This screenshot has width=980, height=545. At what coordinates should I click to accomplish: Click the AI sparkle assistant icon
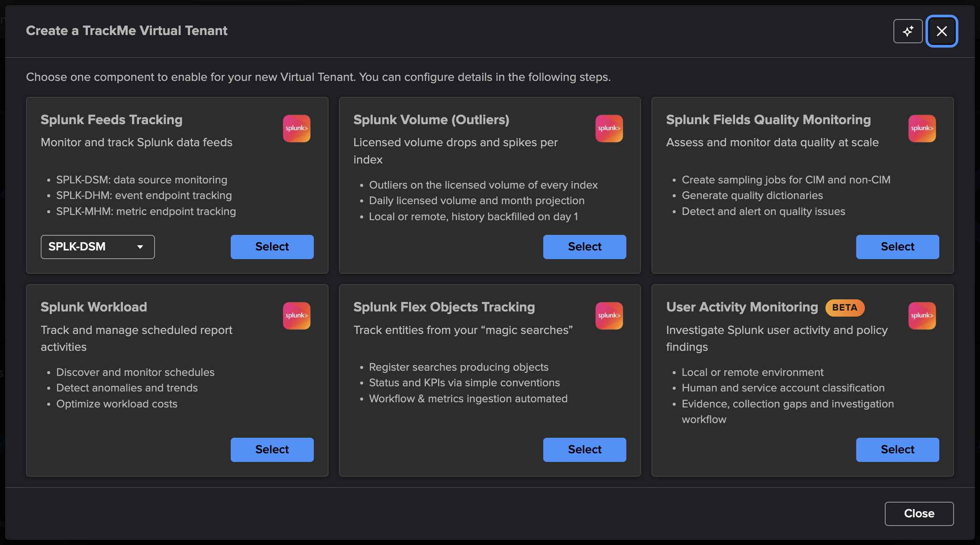coord(908,31)
